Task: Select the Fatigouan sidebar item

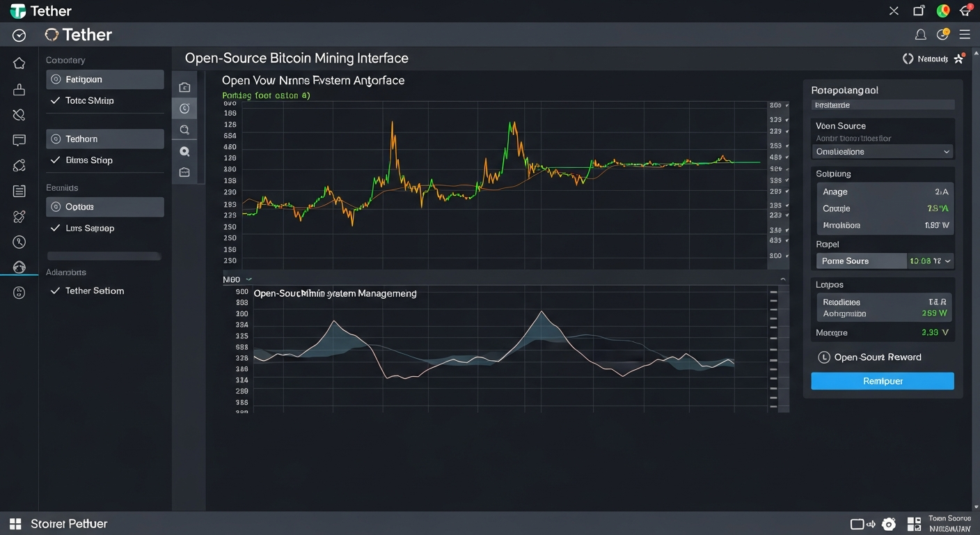Action: pyautogui.click(x=104, y=79)
